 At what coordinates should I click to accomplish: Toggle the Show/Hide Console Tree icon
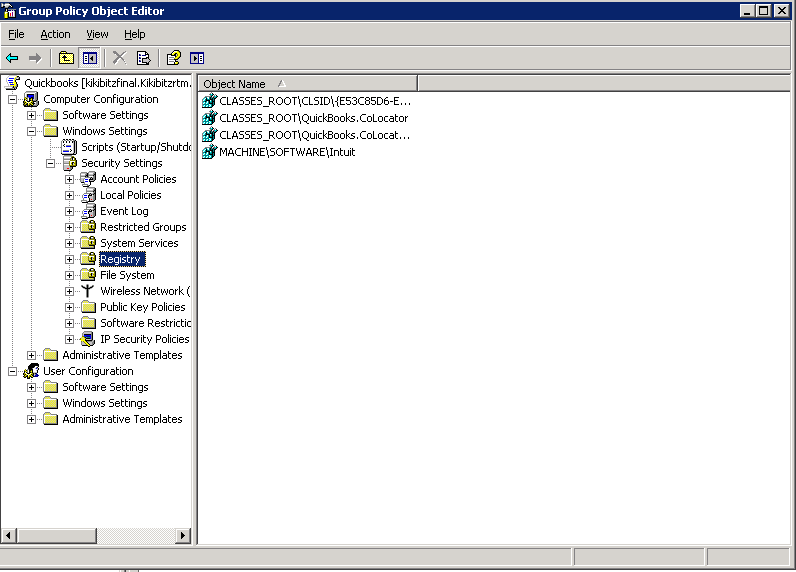89,58
